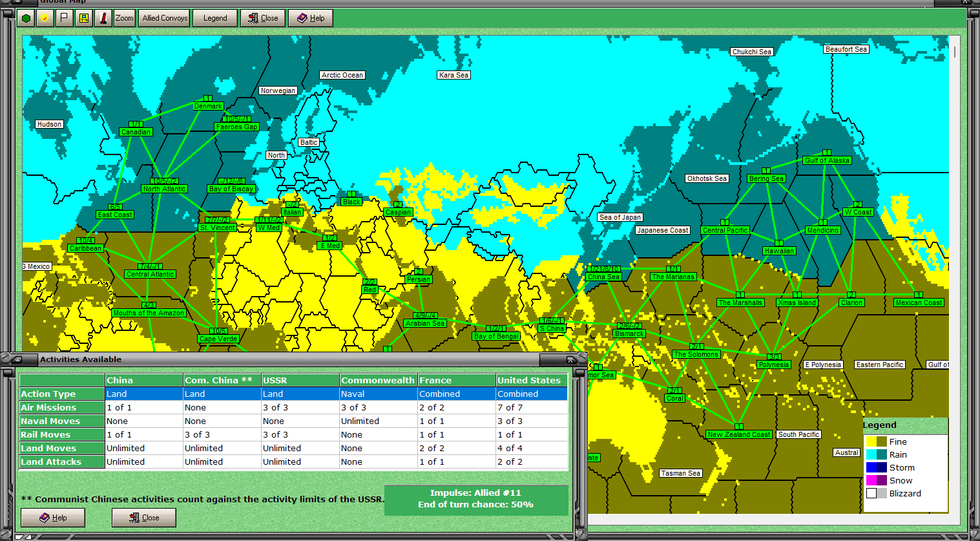Select the Gulf of Alaska sea area
Viewport: 980px width, 541px height.
point(828,160)
